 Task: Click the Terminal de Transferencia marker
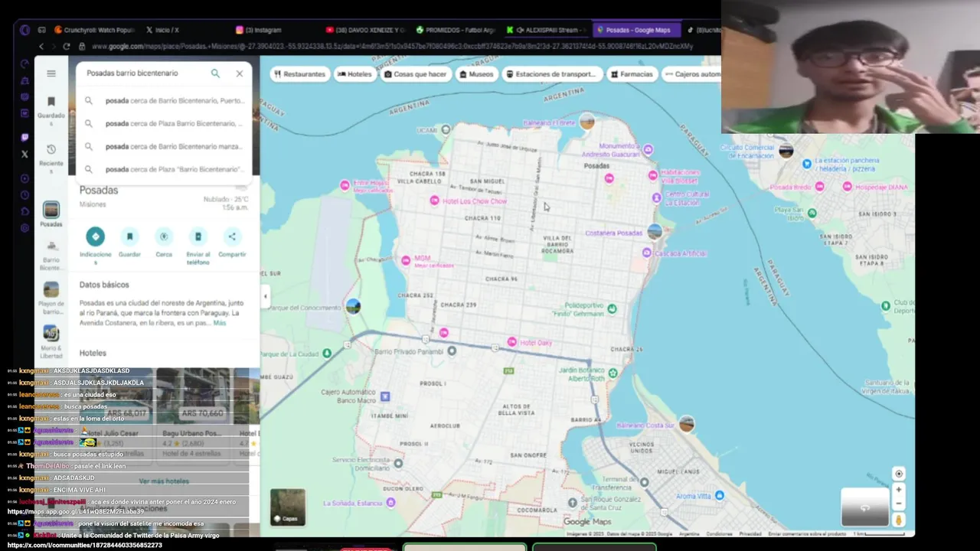(645, 482)
